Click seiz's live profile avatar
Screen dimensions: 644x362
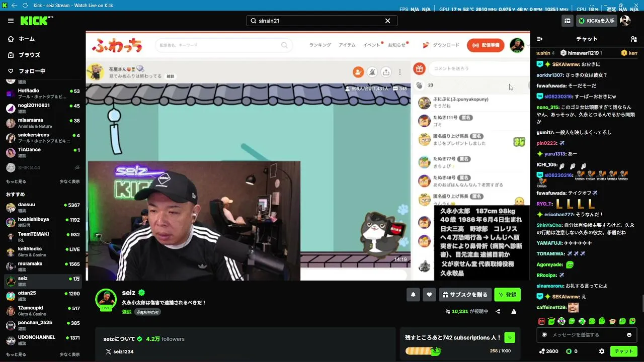[x=106, y=300]
